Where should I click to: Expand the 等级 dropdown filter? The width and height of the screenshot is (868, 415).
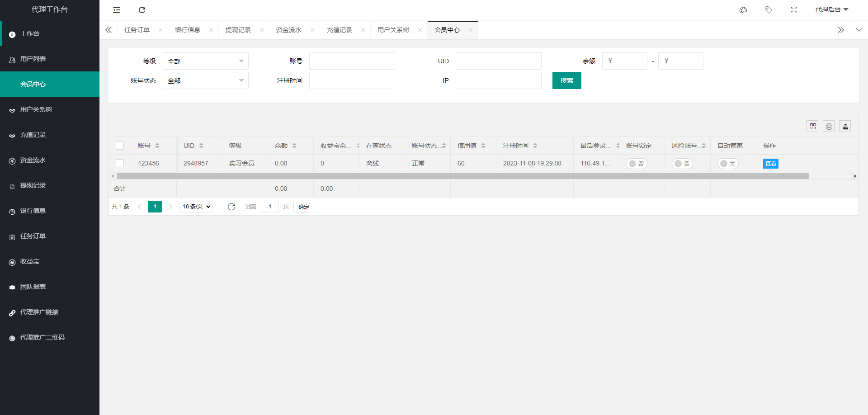point(206,61)
